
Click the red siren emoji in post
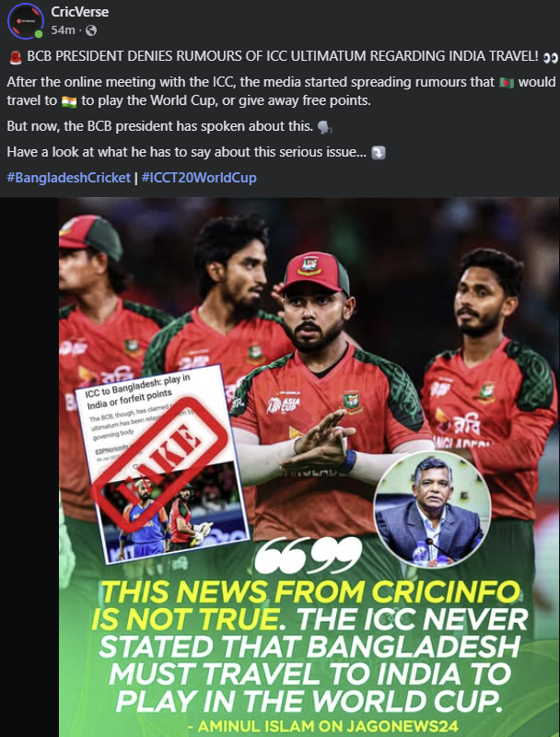[x=15, y=57]
